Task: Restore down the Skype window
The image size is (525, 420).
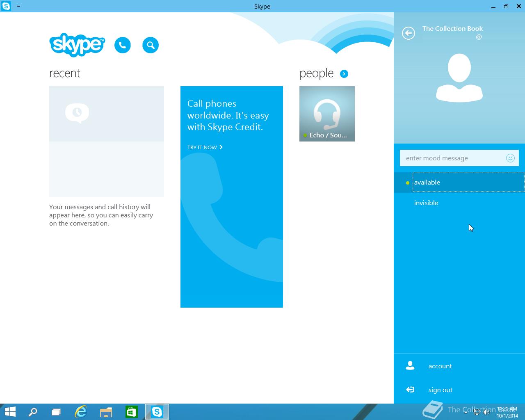Action: (x=506, y=6)
